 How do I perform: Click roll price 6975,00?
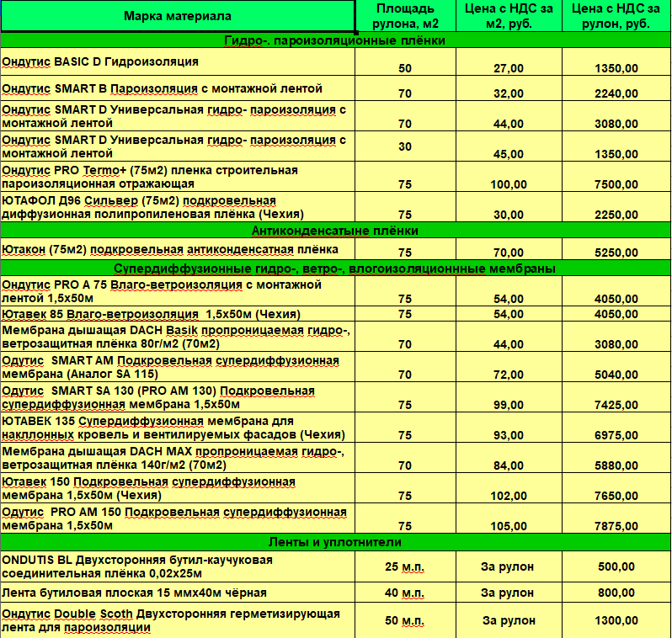pyautogui.click(x=616, y=435)
